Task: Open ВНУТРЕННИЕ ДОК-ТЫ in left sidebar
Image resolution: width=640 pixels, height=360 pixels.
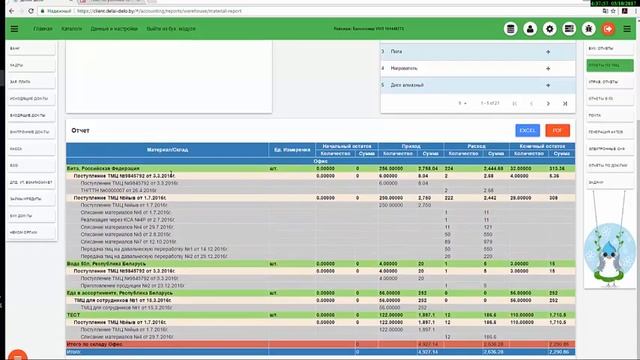Action: (x=31, y=132)
